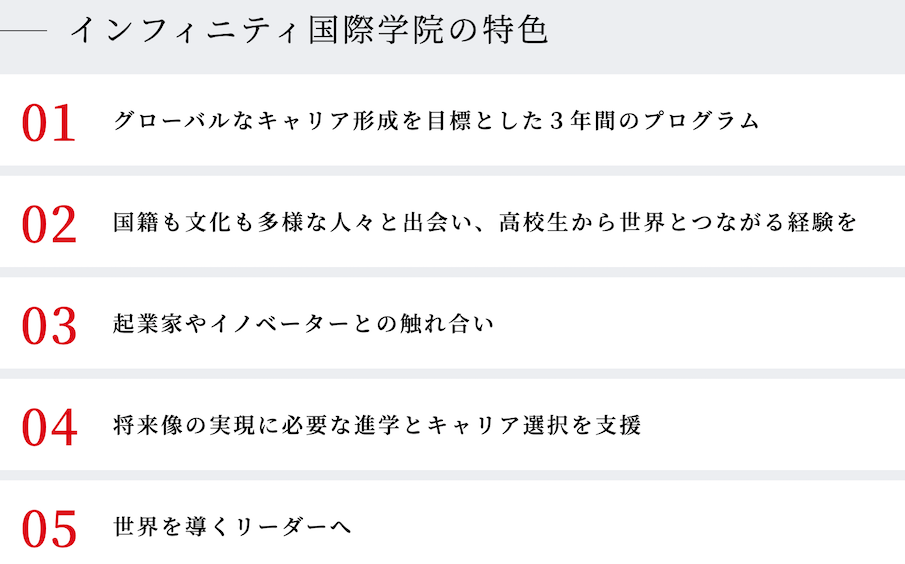Click the red number 03
The height and width of the screenshot is (564, 905).
pyautogui.click(x=48, y=326)
